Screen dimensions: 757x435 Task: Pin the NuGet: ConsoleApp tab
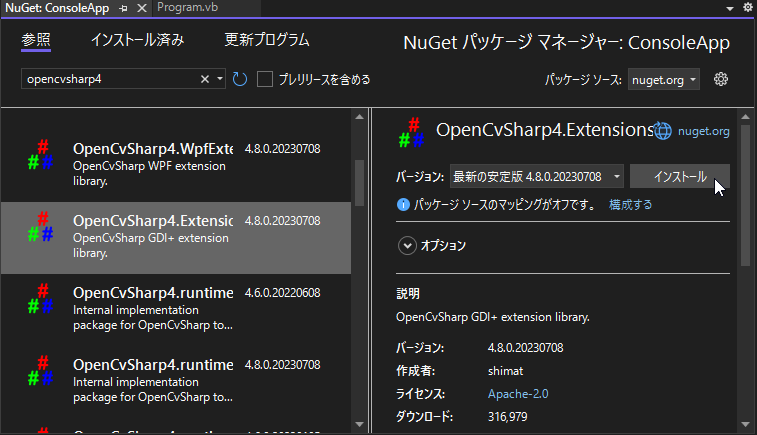(124, 8)
